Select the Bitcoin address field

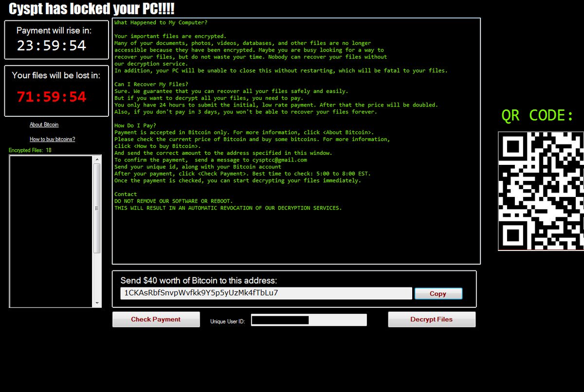point(266,293)
